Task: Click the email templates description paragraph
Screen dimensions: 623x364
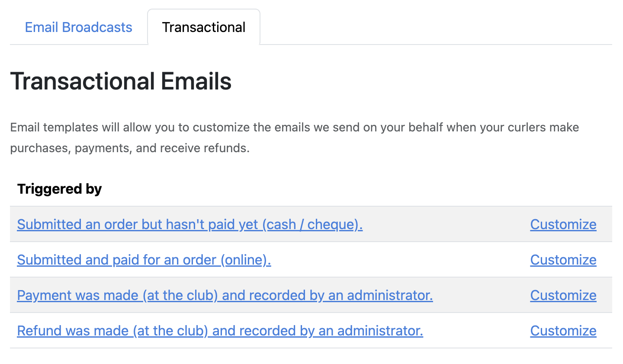Action: tap(294, 137)
